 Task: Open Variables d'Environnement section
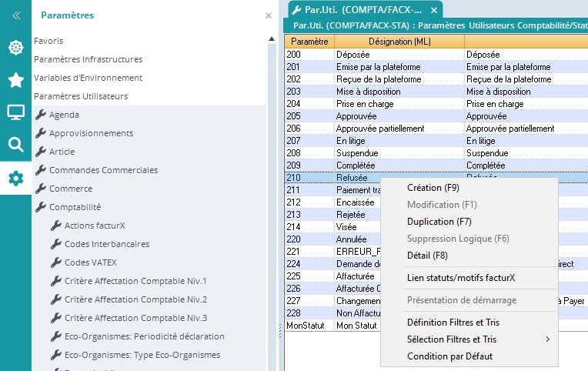coord(88,78)
